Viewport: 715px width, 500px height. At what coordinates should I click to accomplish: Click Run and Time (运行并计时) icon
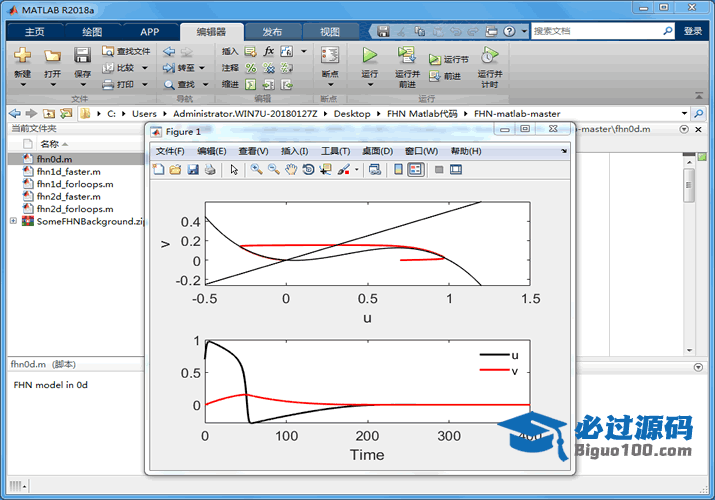tap(490, 55)
